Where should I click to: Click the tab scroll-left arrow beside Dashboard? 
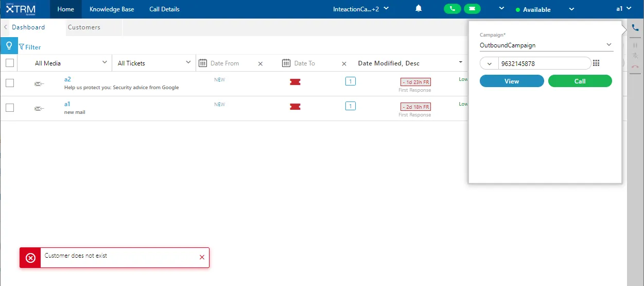5,27
